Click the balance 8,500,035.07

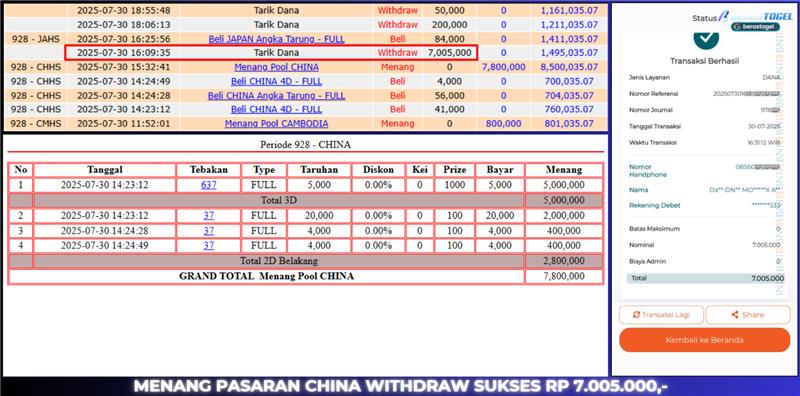[x=569, y=67]
